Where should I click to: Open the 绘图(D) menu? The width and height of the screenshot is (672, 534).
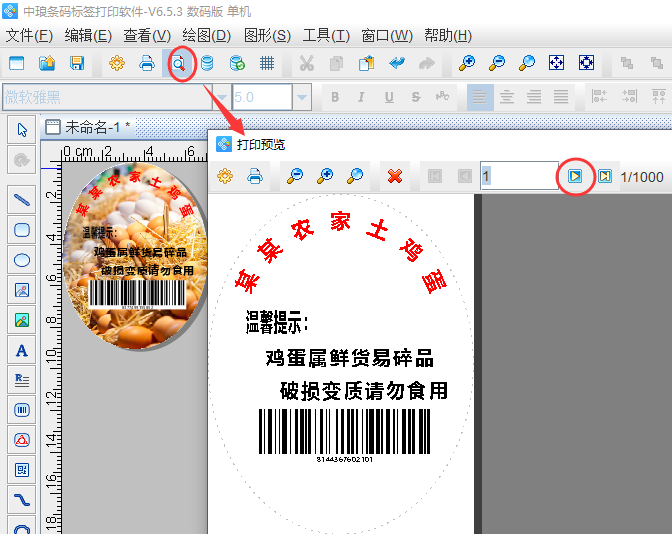(x=206, y=36)
